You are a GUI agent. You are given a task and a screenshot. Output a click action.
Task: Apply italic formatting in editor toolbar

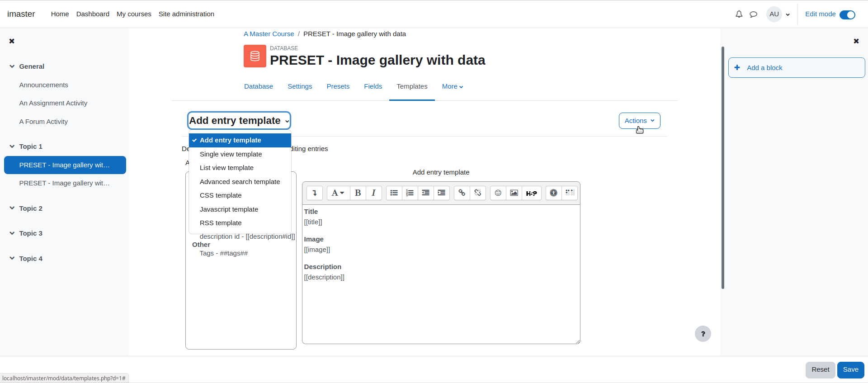pos(373,193)
